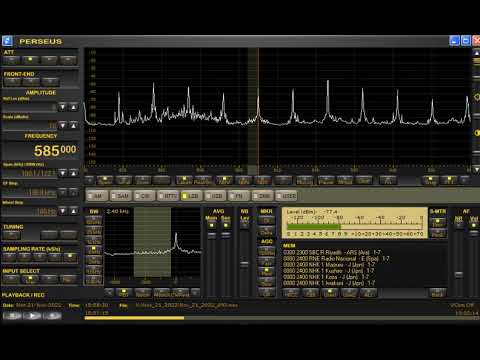Image resolution: width=480 pixels, height=360 pixels.
Task: Select FM demodulation mode
Action: (239, 196)
